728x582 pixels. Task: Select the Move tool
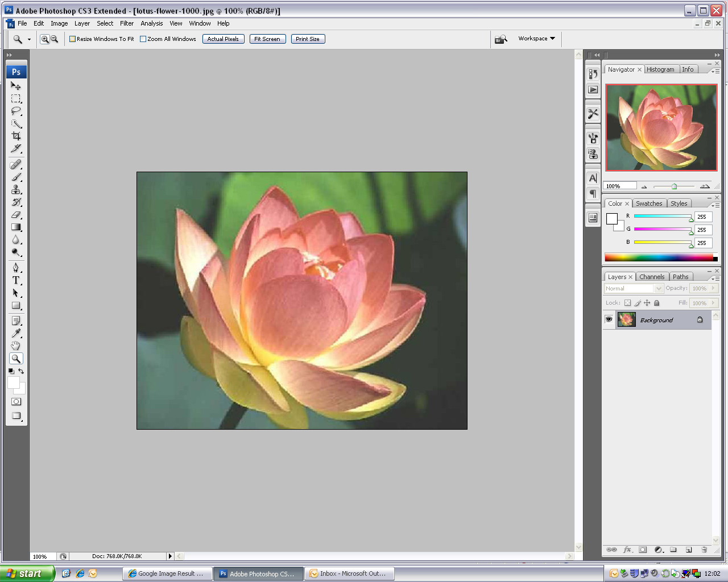16,86
